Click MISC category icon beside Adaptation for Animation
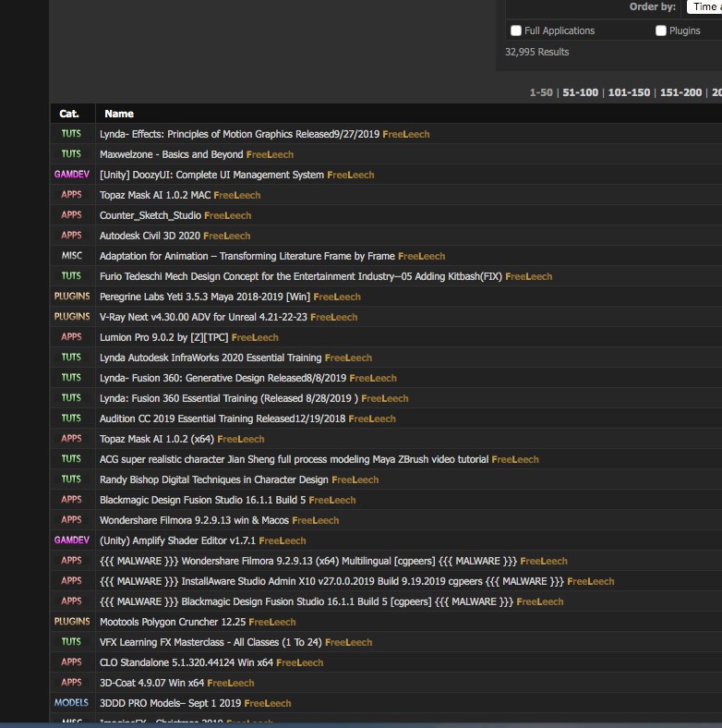This screenshot has height=728, width=722. point(71,256)
